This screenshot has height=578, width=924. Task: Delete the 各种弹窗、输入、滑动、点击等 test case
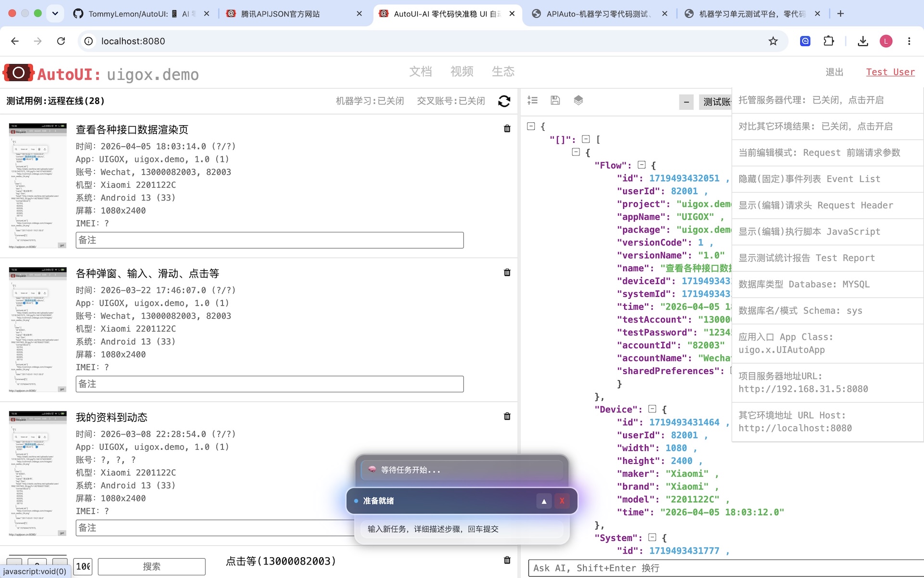(507, 273)
